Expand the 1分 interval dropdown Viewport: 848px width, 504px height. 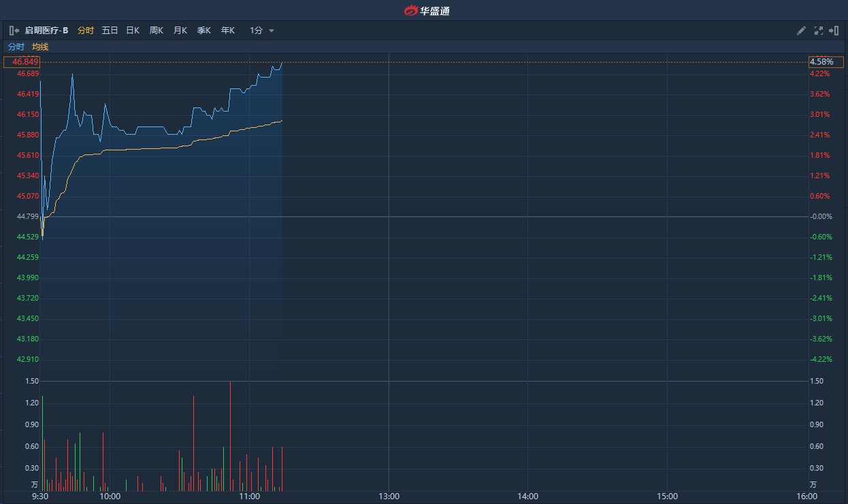[x=262, y=31]
